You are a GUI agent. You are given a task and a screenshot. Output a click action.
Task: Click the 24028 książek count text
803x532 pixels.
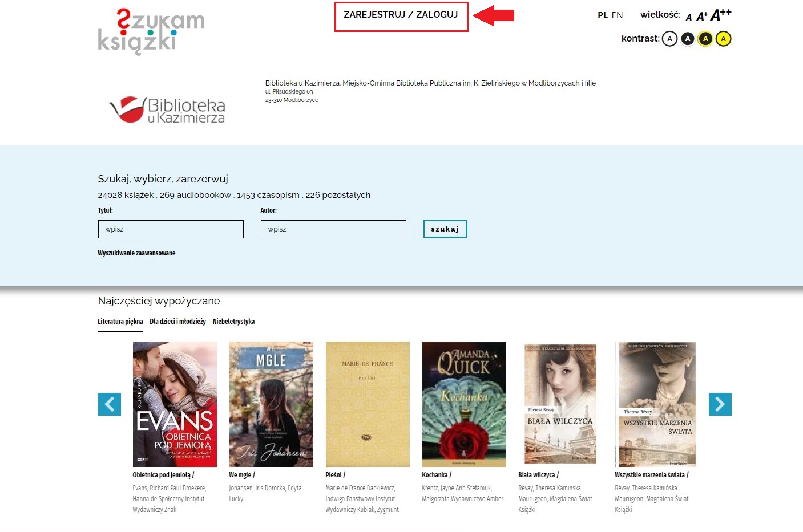[x=126, y=195]
